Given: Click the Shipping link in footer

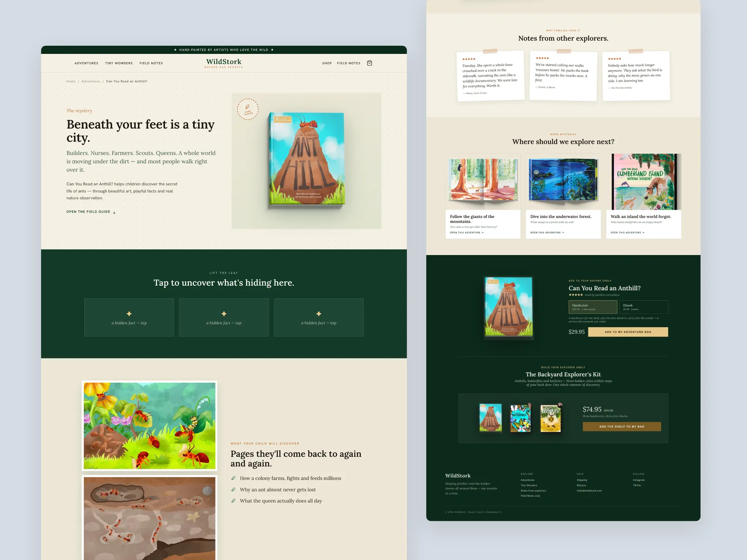Looking at the screenshot, I should pos(582,480).
